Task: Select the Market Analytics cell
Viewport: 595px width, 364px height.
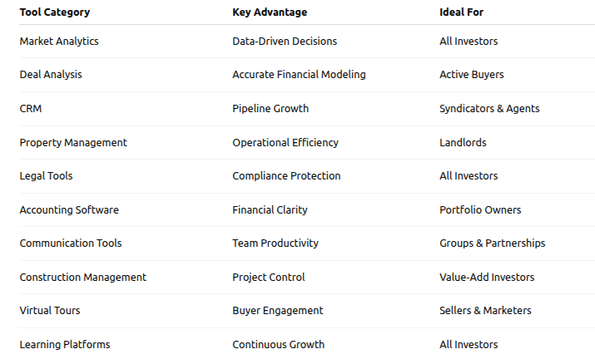Action: pyautogui.click(x=59, y=41)
